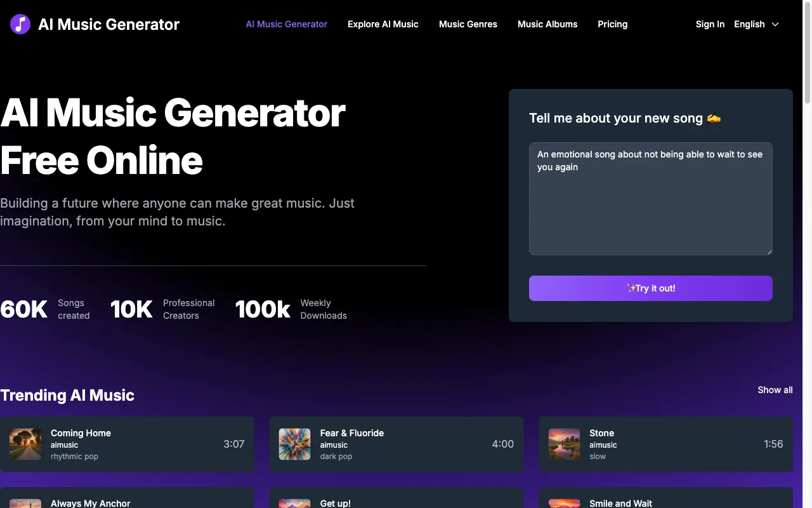Click the Trending AI Music heading
This screenshot has height=508, width=812.
coord(67,395)
